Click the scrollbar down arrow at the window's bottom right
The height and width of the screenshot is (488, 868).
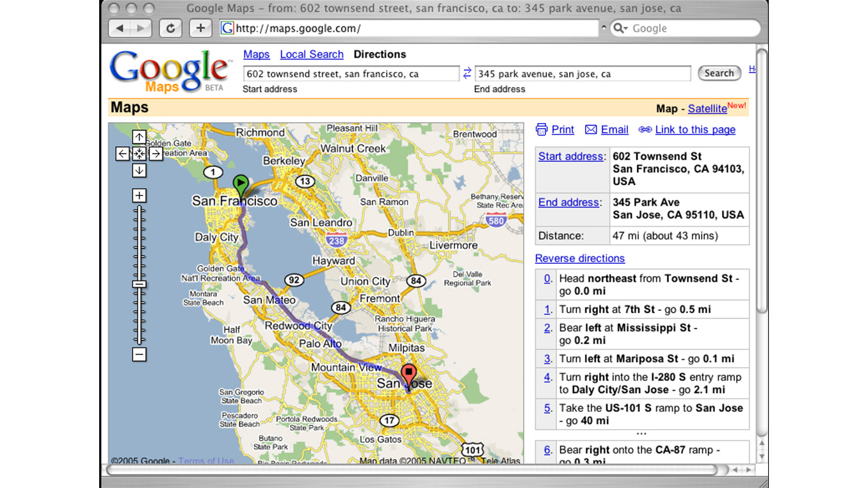click(762, 457)
